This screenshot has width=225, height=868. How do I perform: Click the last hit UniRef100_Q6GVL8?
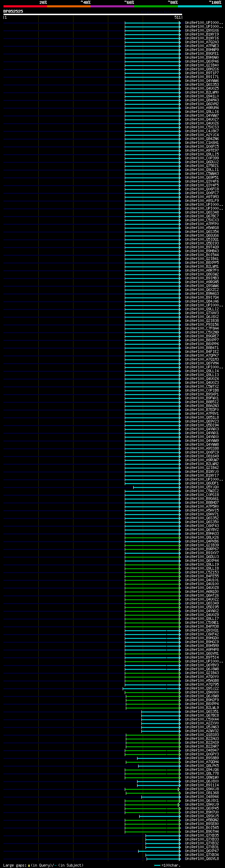pos(202,859)
